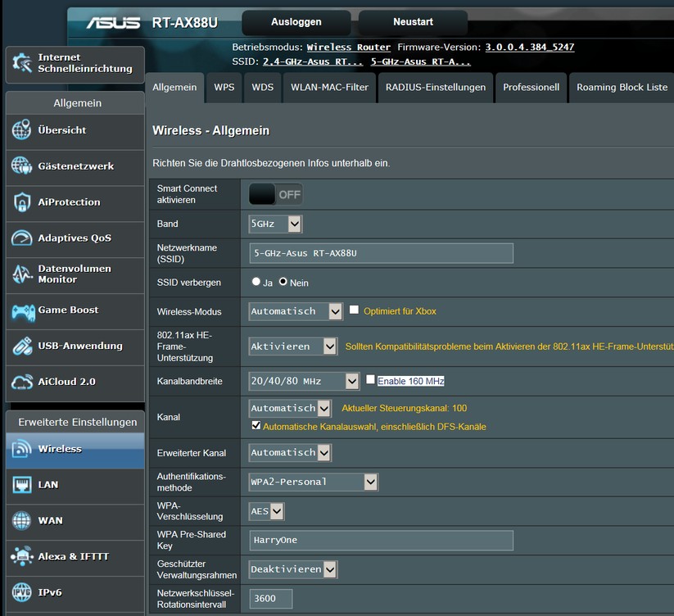The width and height of the screenshot is (674, 616).
Task: Open the Band dropdown showing 5GHz
Action: click(275, 224)
